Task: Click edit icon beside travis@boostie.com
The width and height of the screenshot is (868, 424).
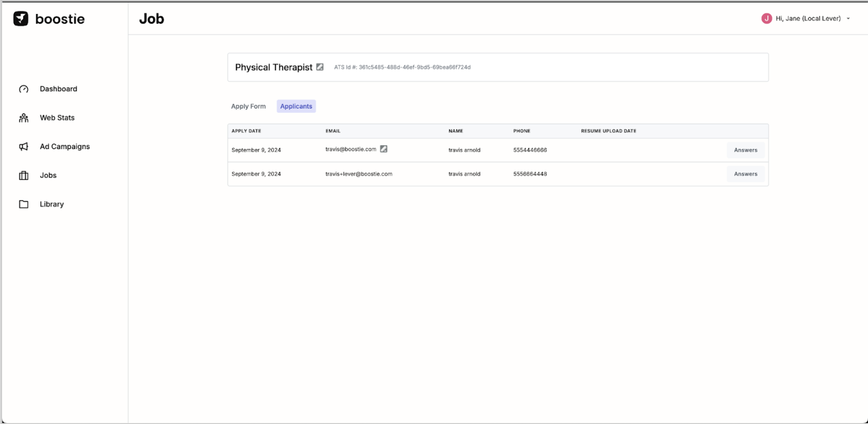Action: pos(383,149)
